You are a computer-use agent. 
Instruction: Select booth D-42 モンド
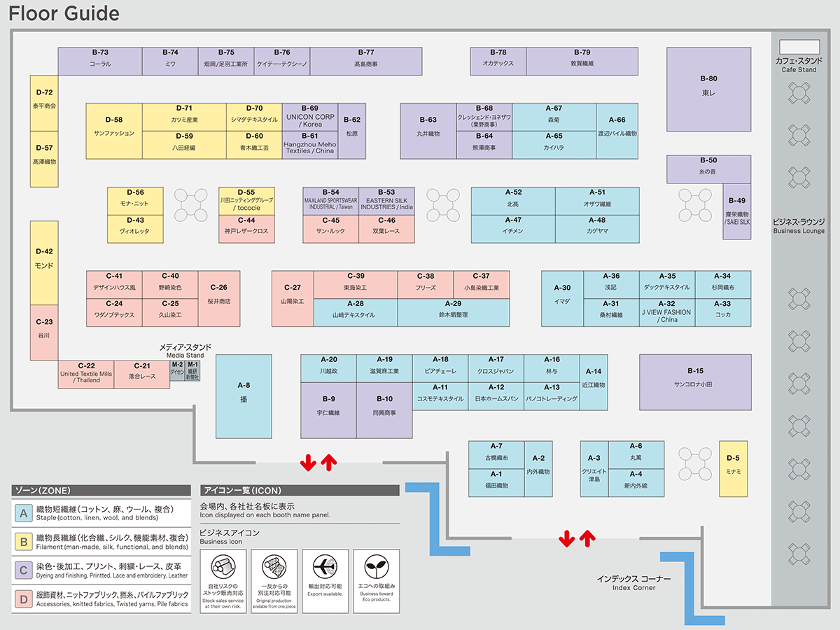(x=44, y=263)
